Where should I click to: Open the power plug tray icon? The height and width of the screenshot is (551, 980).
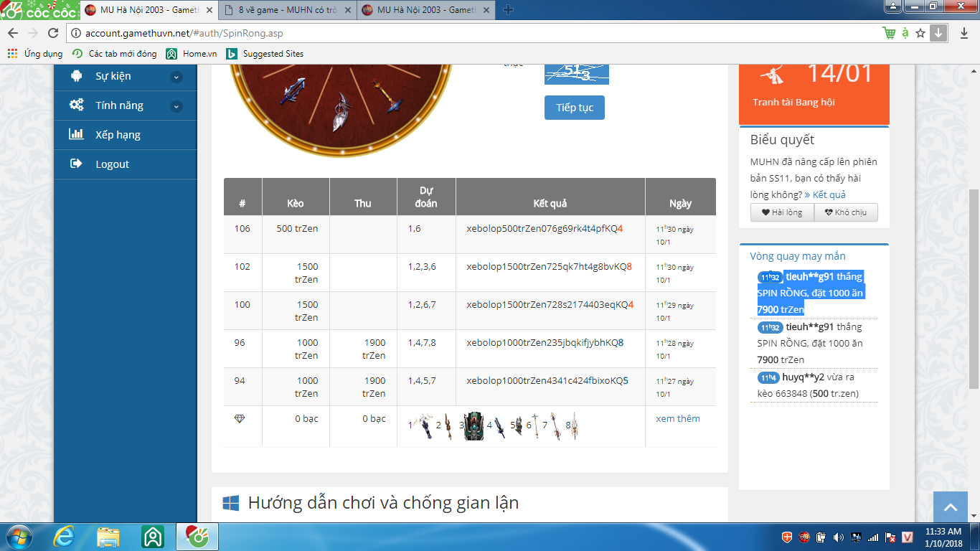click(x=821, y=537)
